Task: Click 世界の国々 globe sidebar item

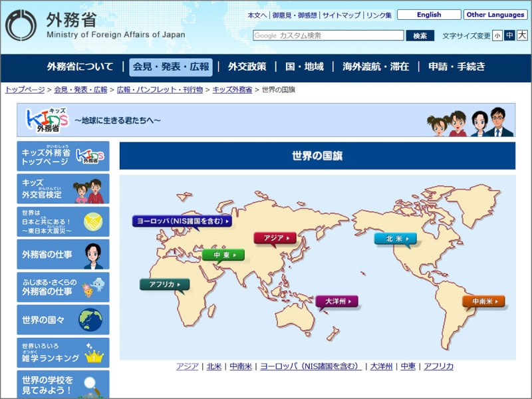Action: [63, 320]
